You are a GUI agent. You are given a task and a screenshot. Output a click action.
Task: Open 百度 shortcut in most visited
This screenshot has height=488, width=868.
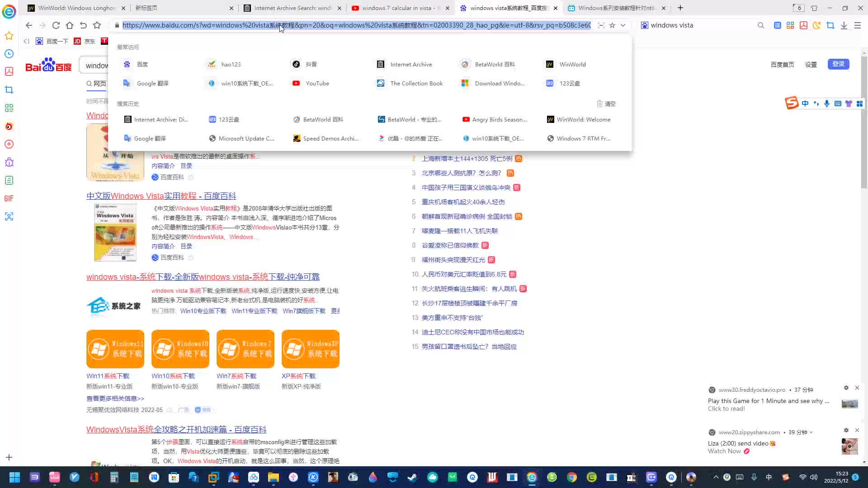point(137,64)
